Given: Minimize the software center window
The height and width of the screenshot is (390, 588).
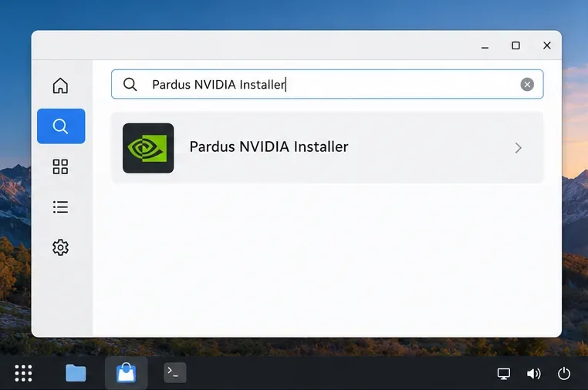Looking at the screenshot, I should 485,46.
